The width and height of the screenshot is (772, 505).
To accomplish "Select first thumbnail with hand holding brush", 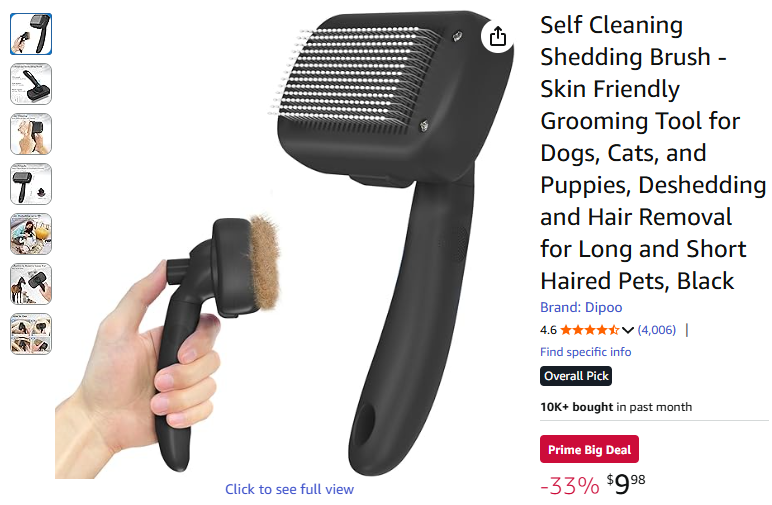I will [x=31, y=34].
